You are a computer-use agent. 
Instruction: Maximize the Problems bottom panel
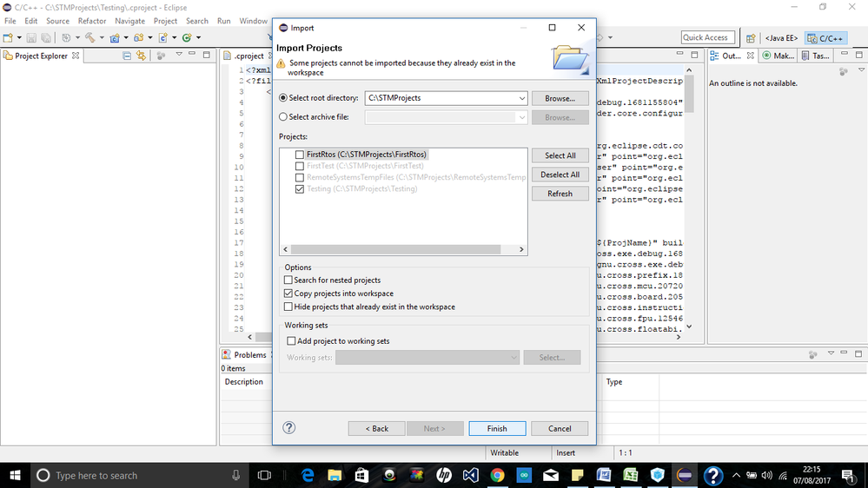tap(858, 353)
